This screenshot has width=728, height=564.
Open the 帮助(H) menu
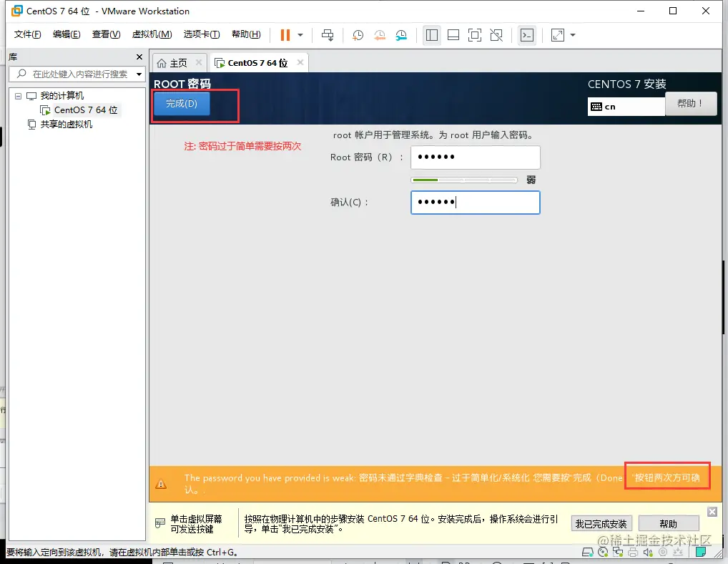click(x=246, y=34)
